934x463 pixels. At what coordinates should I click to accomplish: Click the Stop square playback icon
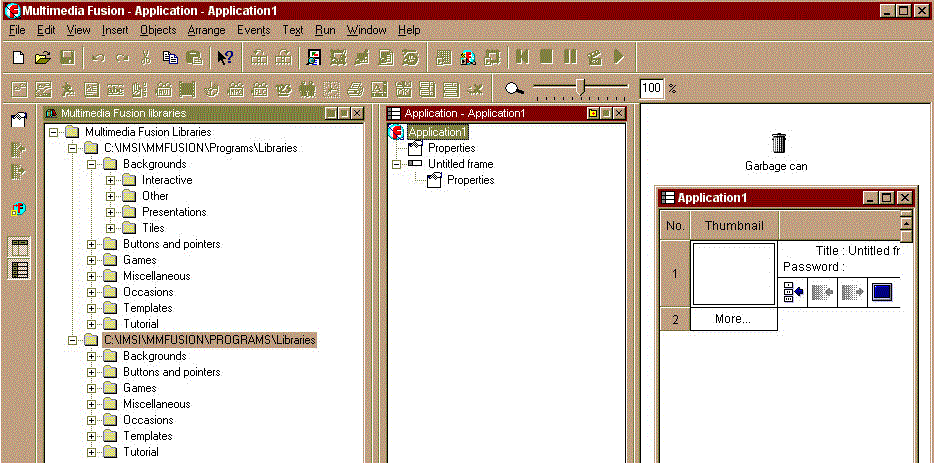[x=546, y=57]
